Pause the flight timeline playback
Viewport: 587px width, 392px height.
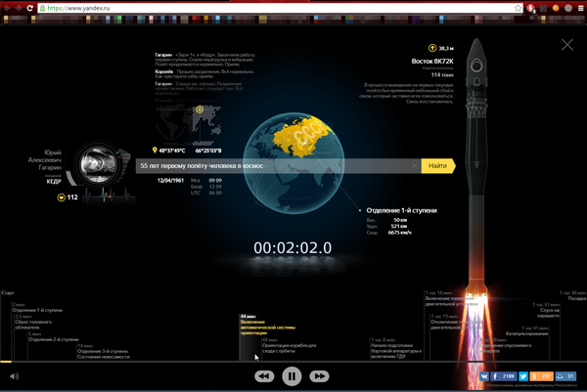pyautogui.click(x=291, y=375)
